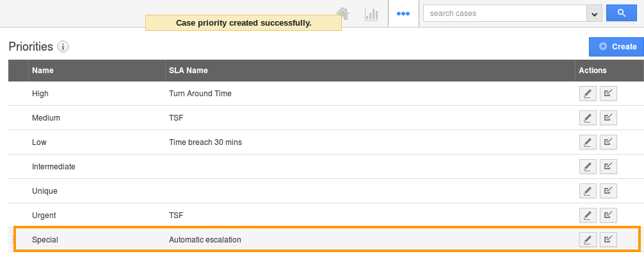
Task: Click the checkmark action icon for Urgent
Action: 608,215
